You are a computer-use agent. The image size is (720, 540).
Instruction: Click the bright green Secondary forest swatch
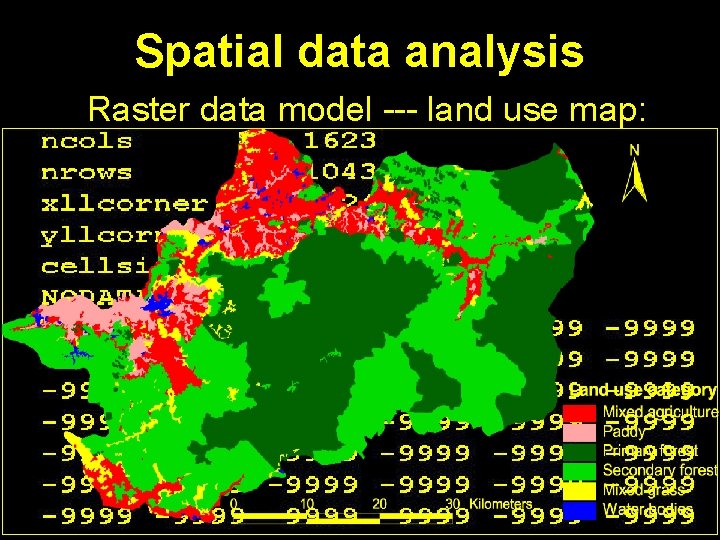[579, 471]
